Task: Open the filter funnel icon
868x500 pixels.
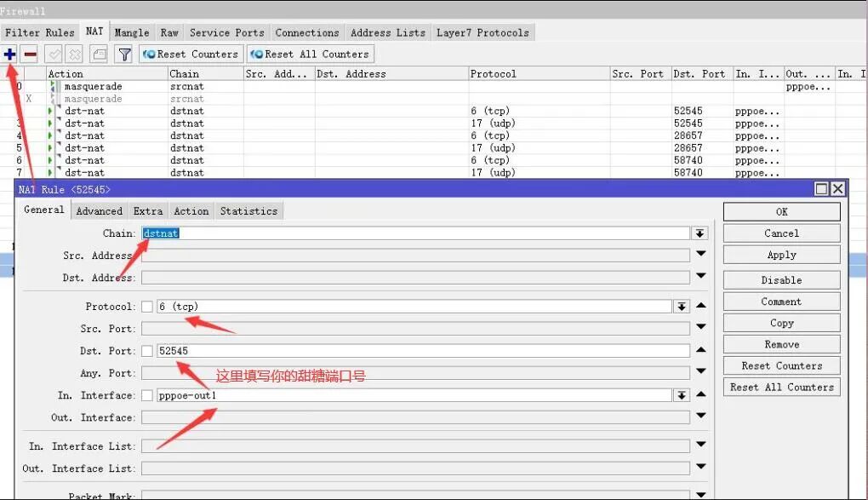Action: [x=123, y=54]
